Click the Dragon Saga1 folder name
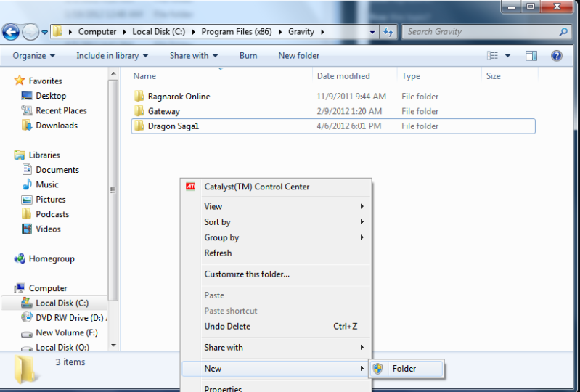This screenshot has width=580, height=392. pyautogui.click(x=173, y=126)
